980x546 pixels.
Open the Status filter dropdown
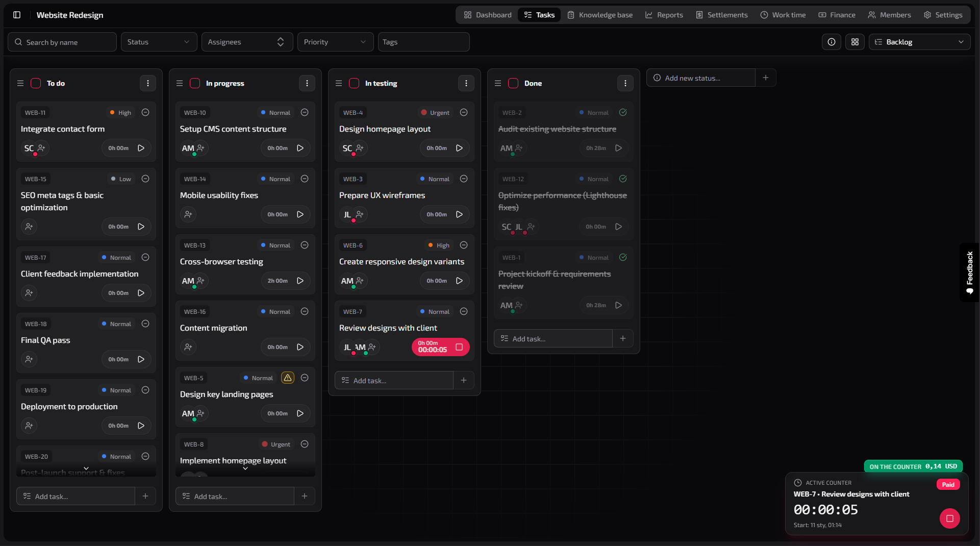[159, 42]
